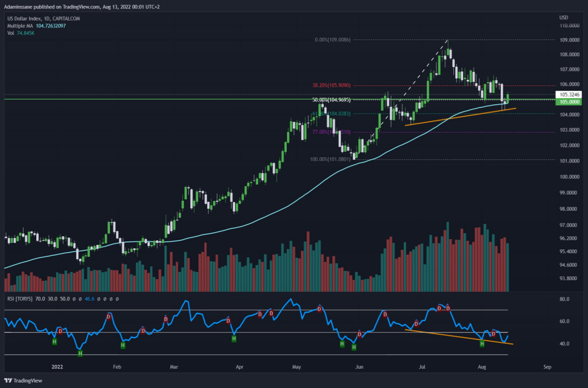
Task: Click the 'Jun' time axis label
Action: [x=359, y=366]
